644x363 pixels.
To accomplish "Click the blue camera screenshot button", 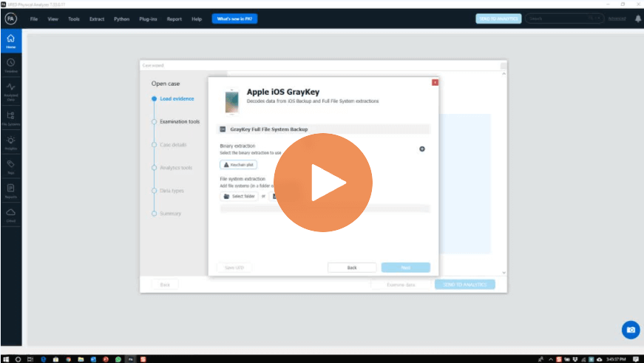I will (629, 329).
